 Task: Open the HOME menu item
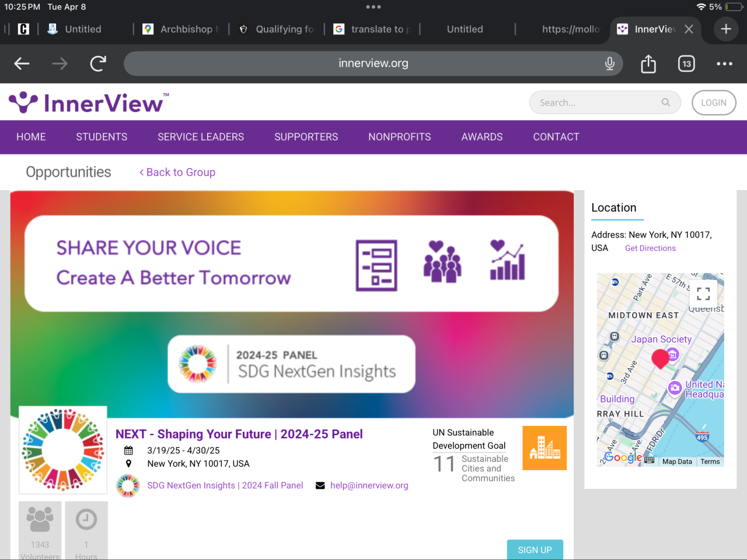[x=31, y=137]
